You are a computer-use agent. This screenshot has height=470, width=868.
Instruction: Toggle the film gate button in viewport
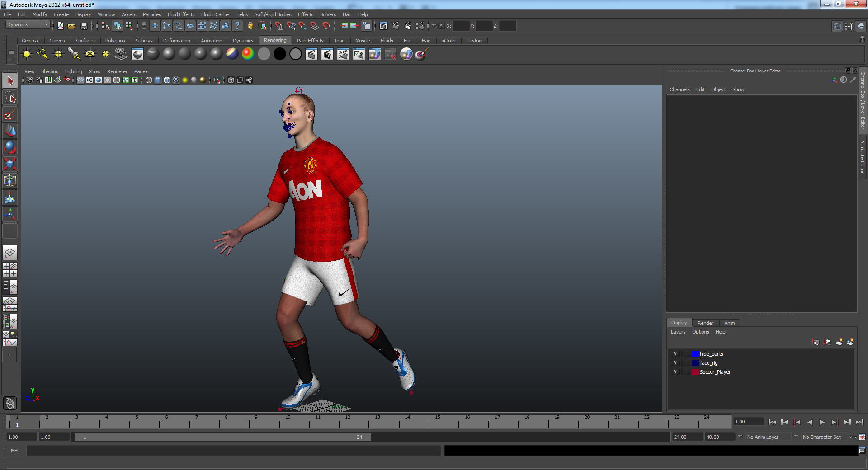coord(90,80)
